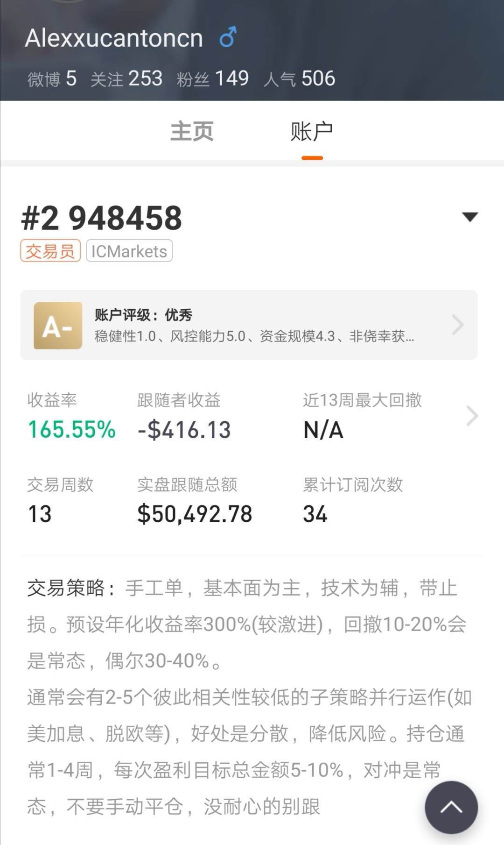The height and width of the screenshot is (845, 504).
Task: Tap the 交易员 tag
Action: coord(50,251)
